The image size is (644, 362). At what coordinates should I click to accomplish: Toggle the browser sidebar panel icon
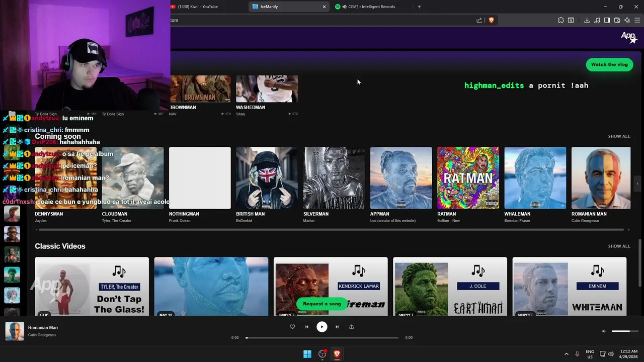607,20
